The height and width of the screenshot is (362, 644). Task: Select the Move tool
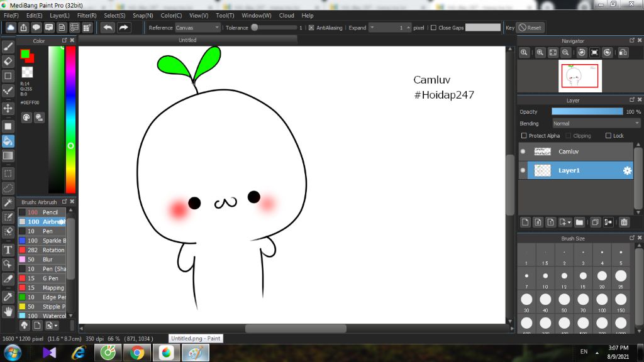coord(8,108)
